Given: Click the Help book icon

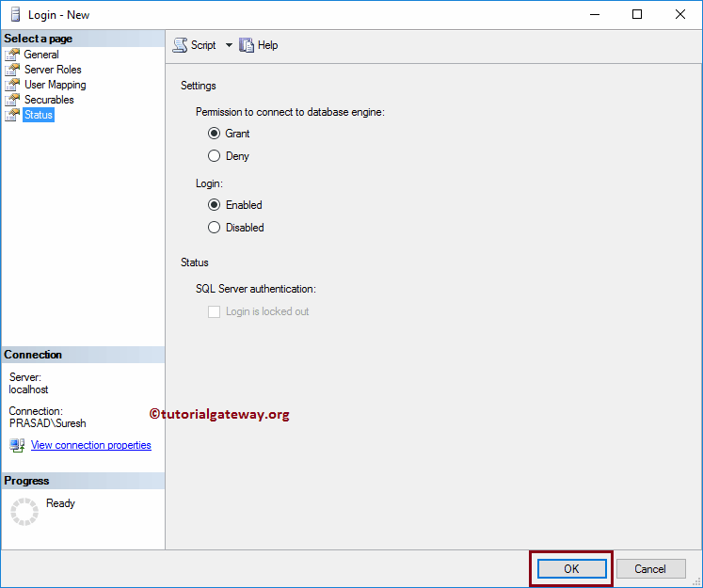Looking at the screenshot, I should 247,45.
